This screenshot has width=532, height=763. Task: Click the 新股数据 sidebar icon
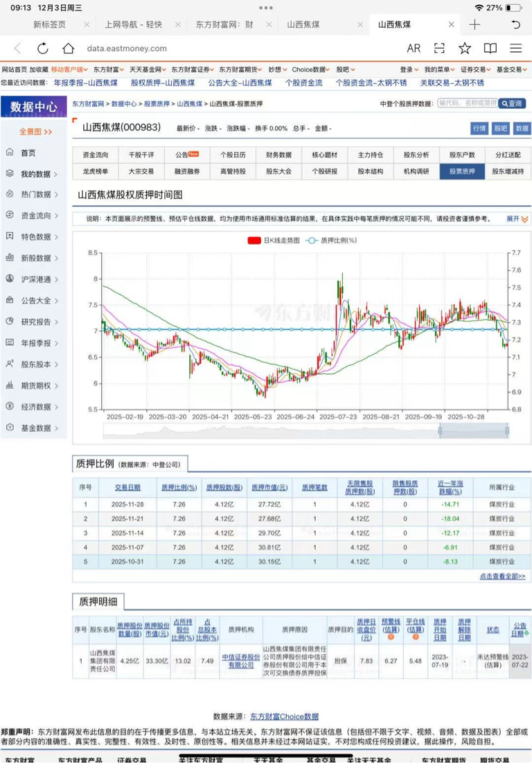(10, 257)
